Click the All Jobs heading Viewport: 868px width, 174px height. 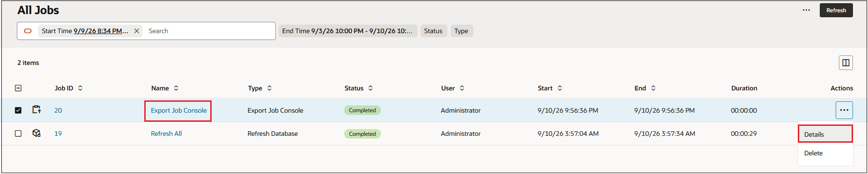(38, 10)
